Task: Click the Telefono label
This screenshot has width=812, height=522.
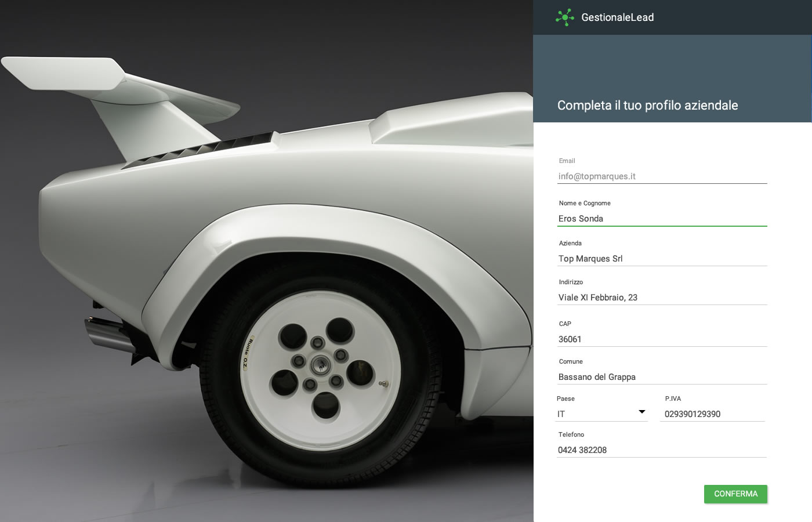Action: click(571, 434)
